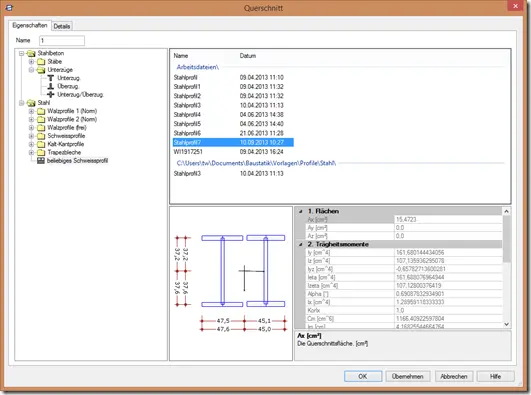Expand the Walzprofile 1 (Norm) node
Image resolution: width=531 pixels, height=395 pixels.
tap(31, 111)
